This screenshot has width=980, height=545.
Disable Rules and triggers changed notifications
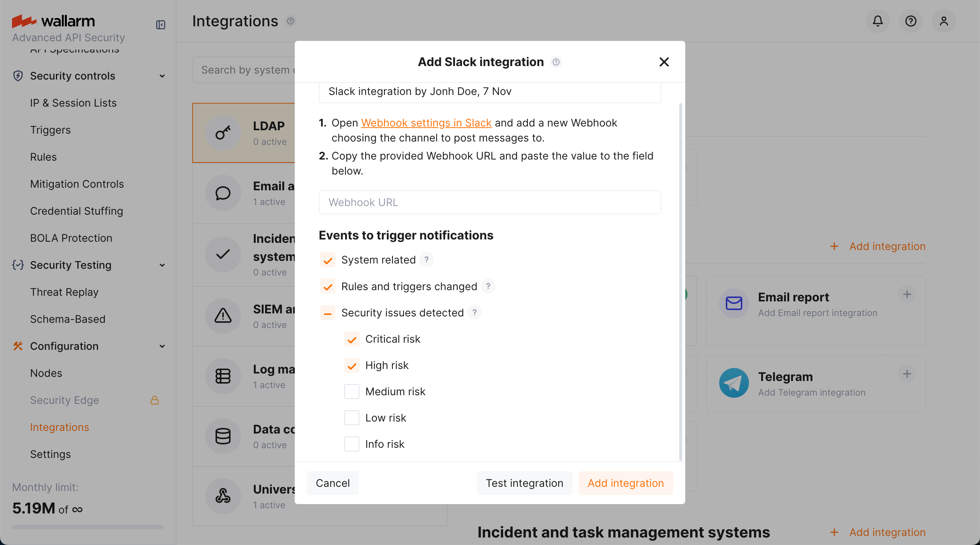(x=327, y=286)
